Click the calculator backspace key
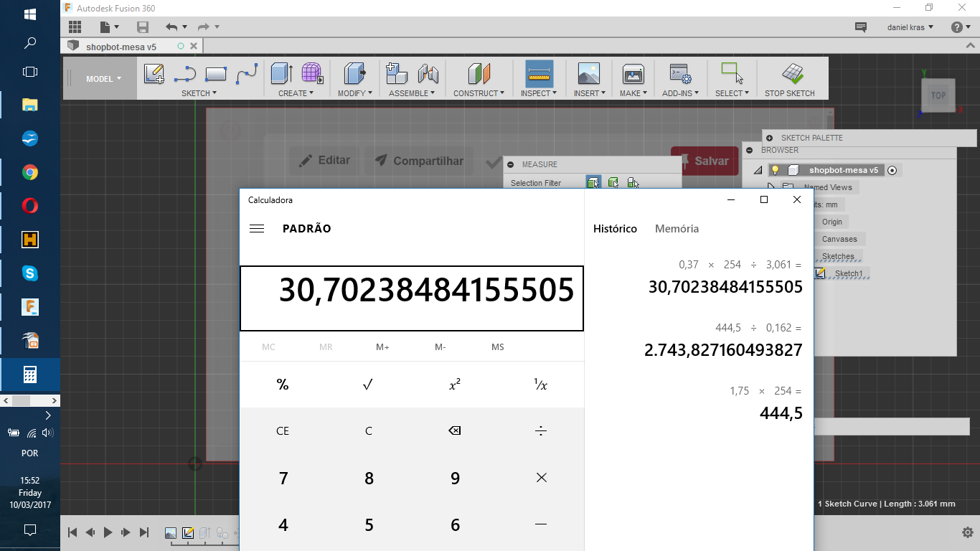 455,431
